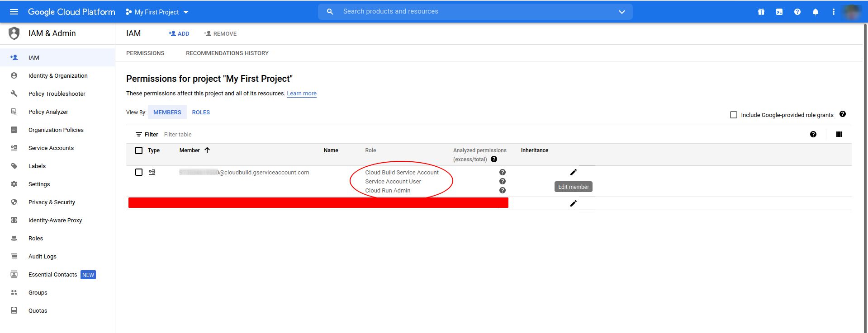Viewport: 868px width, 333px height.
Task: View by Roles
Action: pyautogui.click(x=201, y=112)
